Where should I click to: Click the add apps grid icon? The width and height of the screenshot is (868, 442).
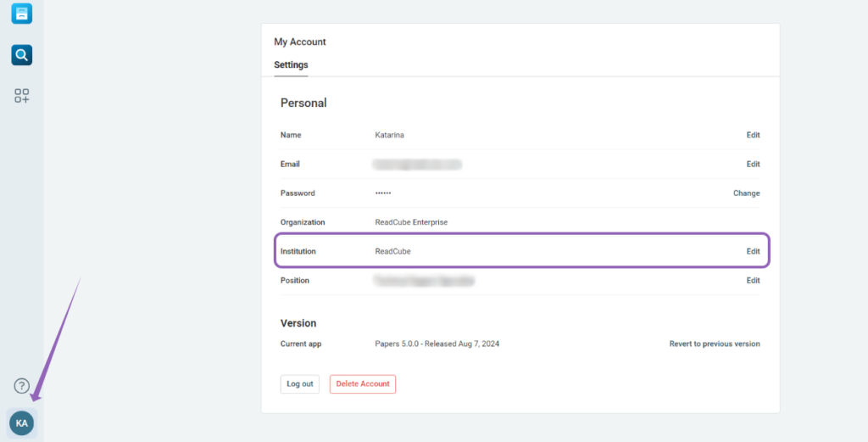point(22,96)
